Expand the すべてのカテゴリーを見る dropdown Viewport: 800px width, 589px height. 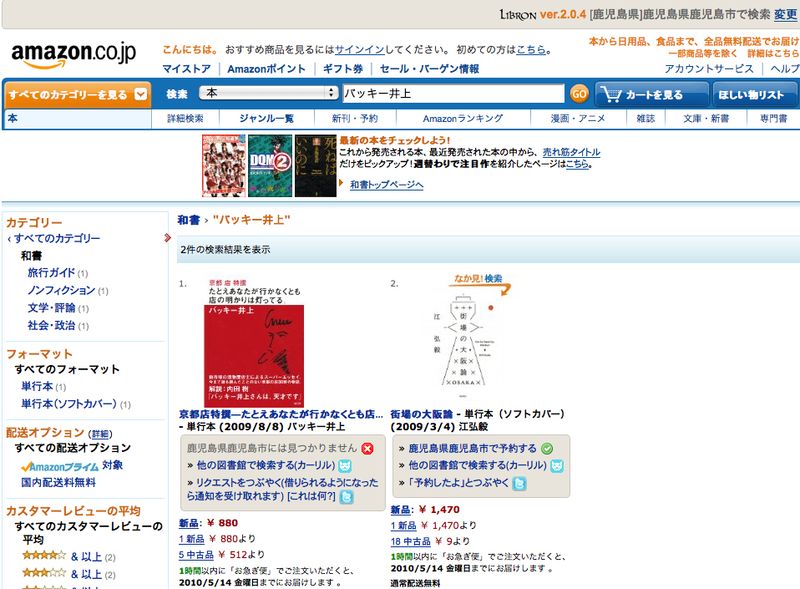pyautogui.click(x=78, y=94)
